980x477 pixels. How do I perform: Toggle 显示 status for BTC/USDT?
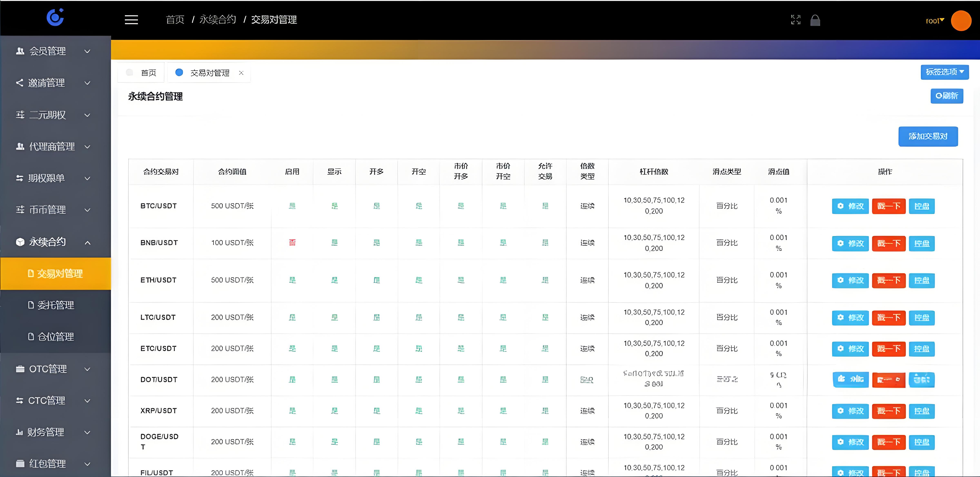pos(334,206)
